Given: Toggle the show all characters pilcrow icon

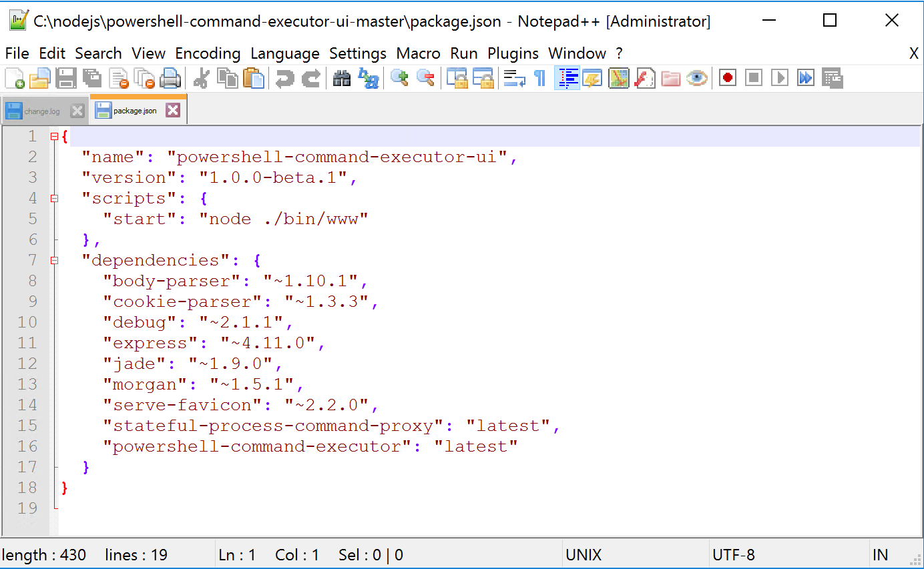Looking at the screenshot, I should tap(539, 78).
